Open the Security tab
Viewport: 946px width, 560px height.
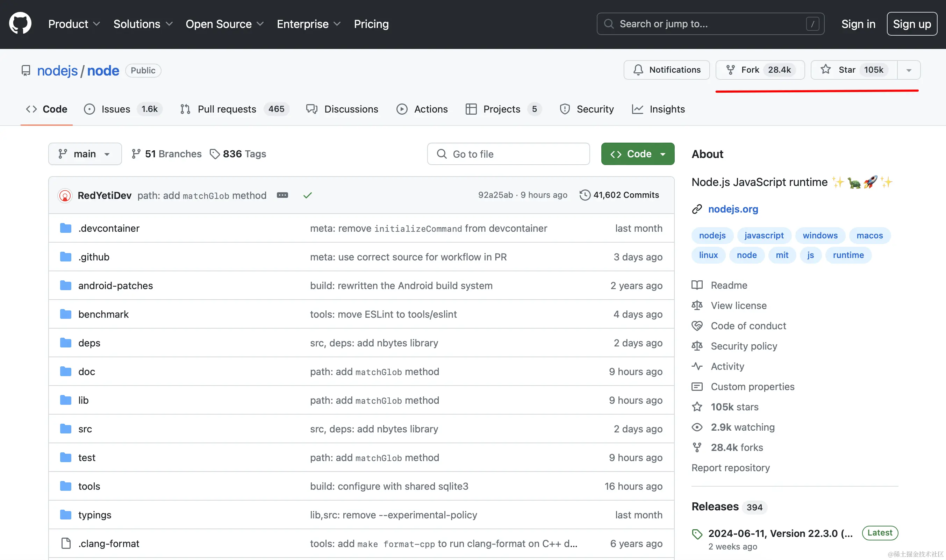point(587,109)
